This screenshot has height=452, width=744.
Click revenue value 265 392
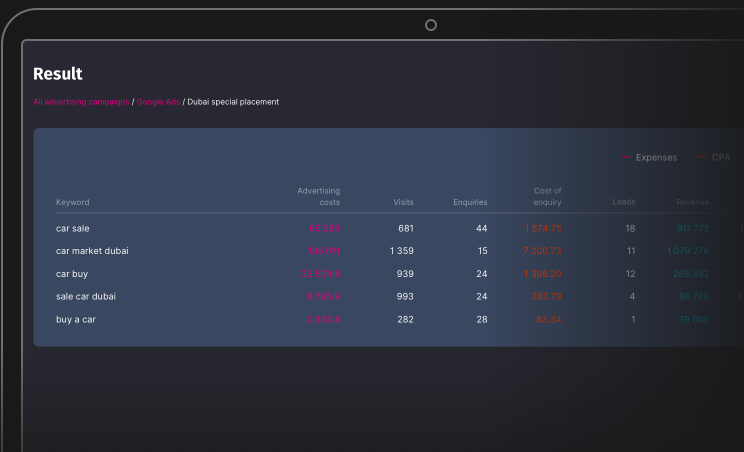(x=691, y=274)
